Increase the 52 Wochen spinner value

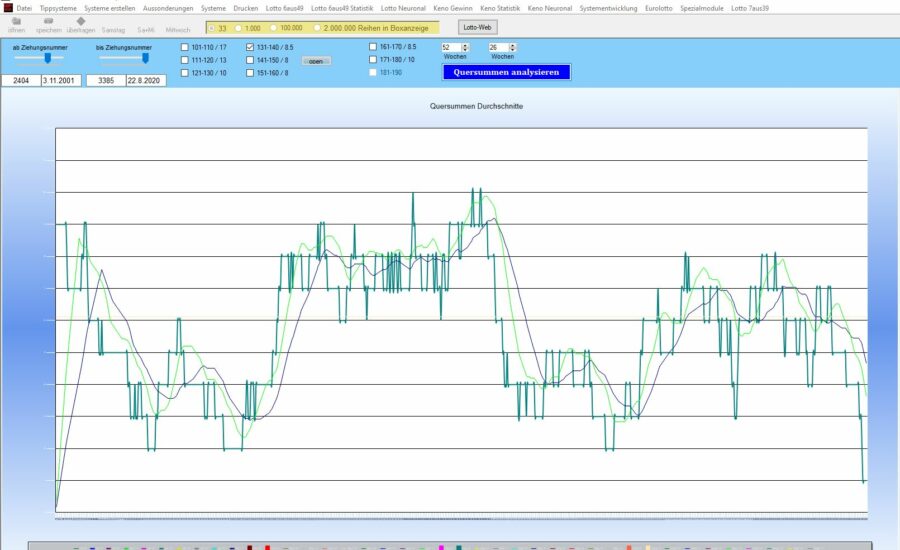click(465, 45)
